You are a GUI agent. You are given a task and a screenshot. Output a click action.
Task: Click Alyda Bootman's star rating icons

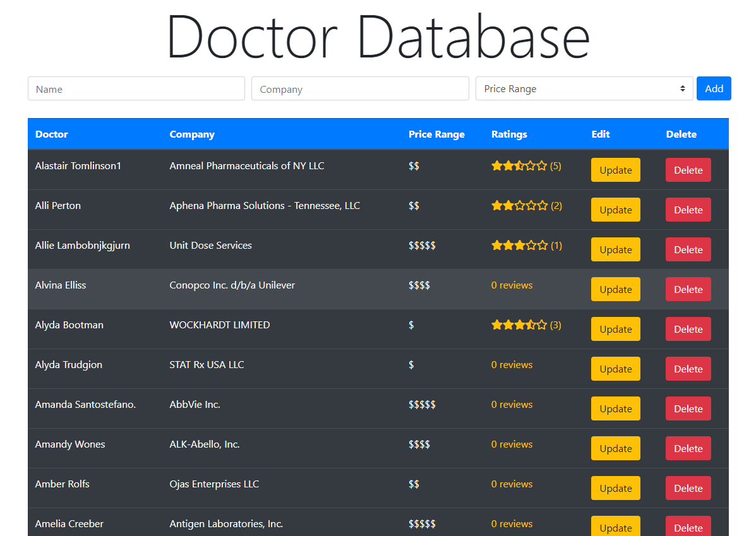(519, 325)
